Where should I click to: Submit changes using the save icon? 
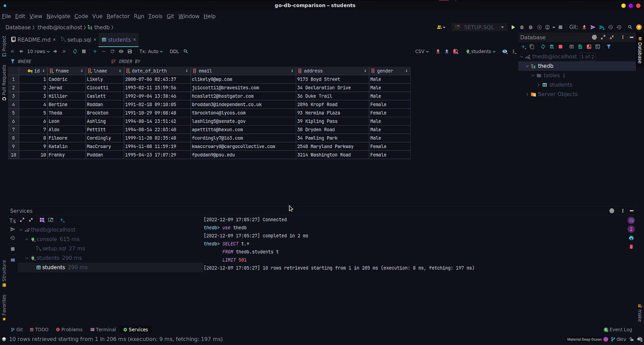click(130, 51)
